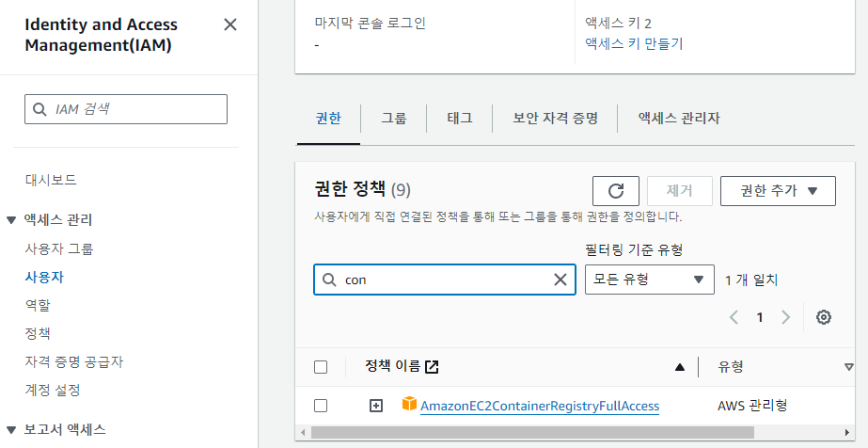This screenshot has height=448, width=868.
Task: Click the policy filter box containing 'con'
Action: tap(445, 280)
